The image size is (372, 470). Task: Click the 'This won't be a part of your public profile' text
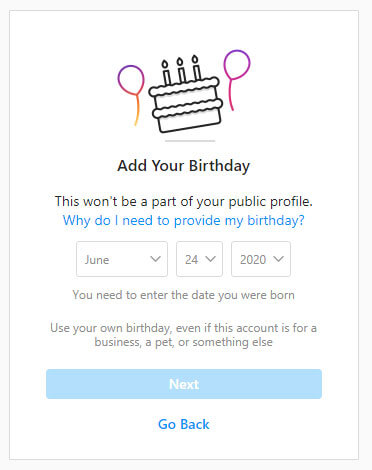click(184, 201)
